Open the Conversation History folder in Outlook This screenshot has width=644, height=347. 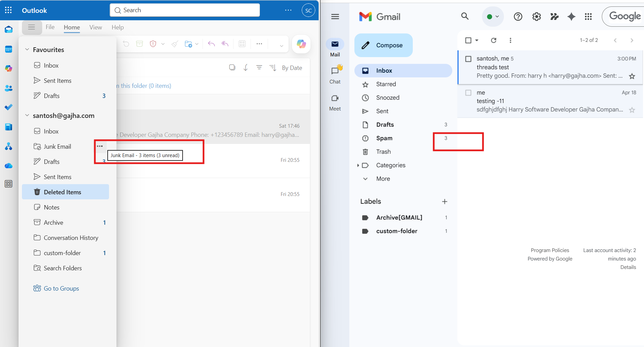click(65, 238)
